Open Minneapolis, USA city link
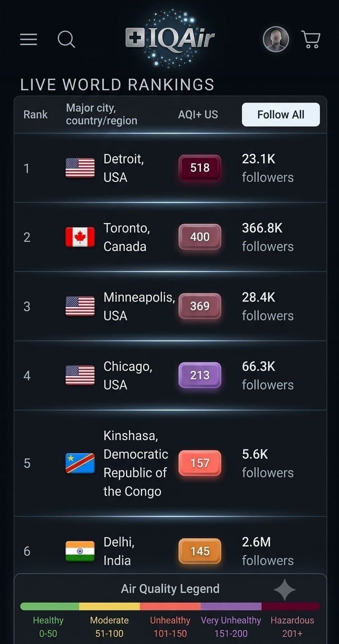 139,306
